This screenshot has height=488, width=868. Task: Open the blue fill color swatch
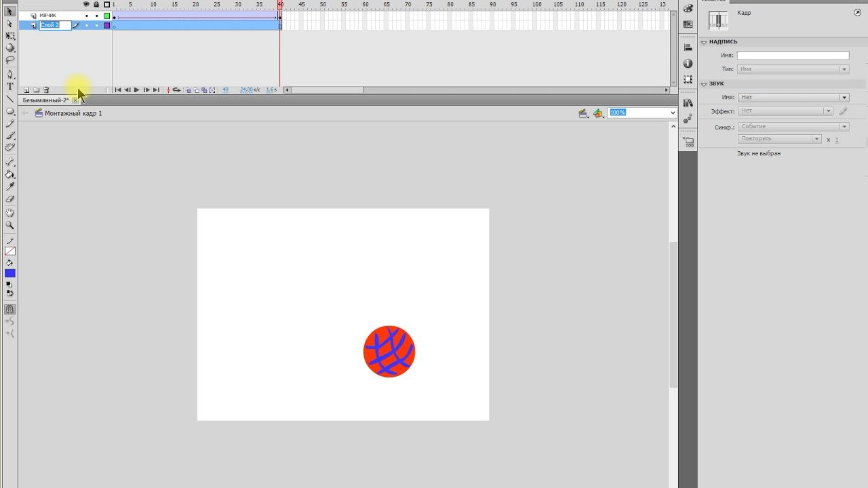[9, 274]
